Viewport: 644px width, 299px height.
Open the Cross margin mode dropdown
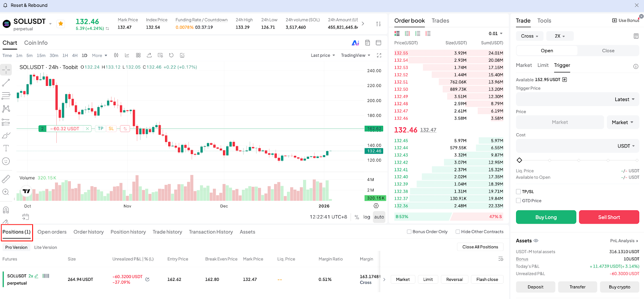[x=530, y=36]
